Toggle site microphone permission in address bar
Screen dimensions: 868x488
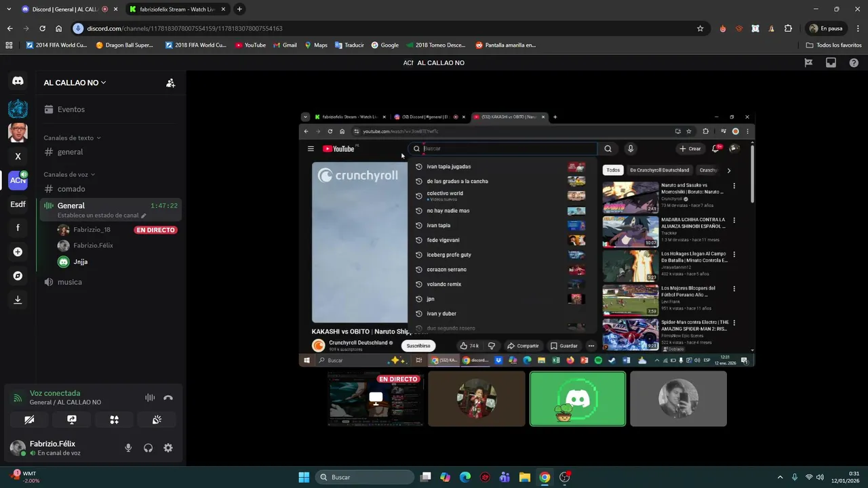click(x=78, y=28)
